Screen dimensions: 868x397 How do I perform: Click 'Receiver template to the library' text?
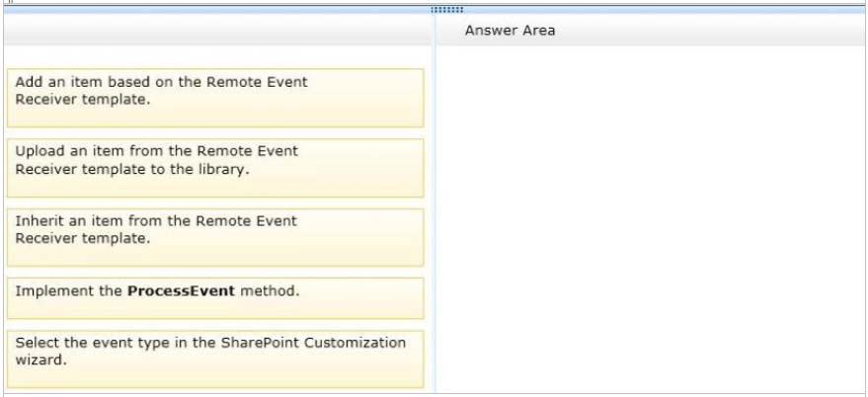132,170
